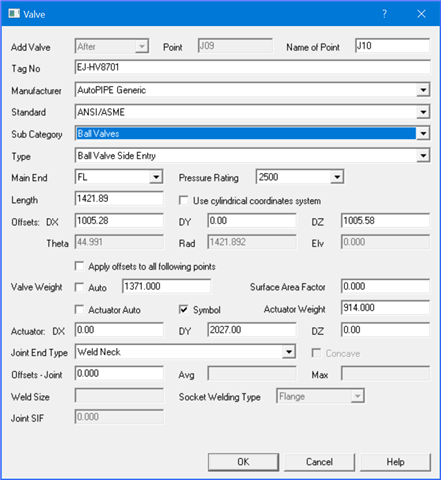441x480 pixels.
Task: Click the OK button
Action: (243, 462)
